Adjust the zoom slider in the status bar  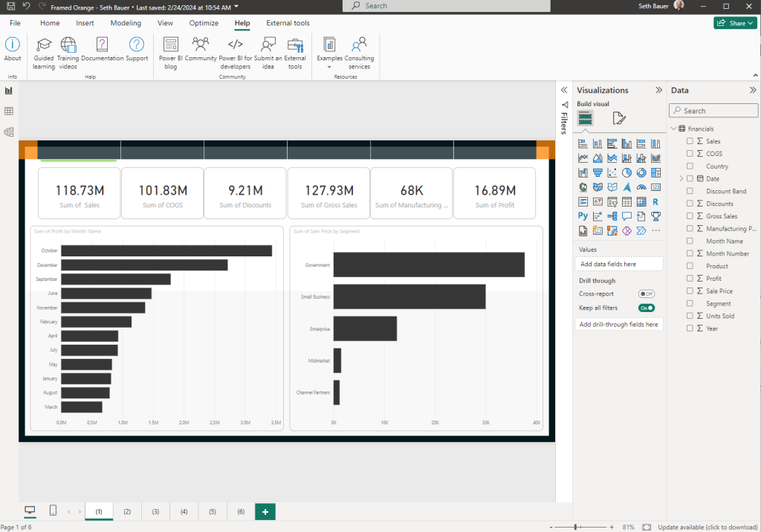pyautogui.click(x=575, y=527)
